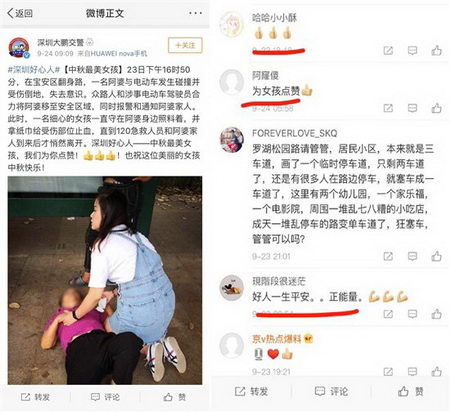The image size is (450, 412).
Task: Select 转发 in the bottom comment bar
Action: [x=251, y=391]
